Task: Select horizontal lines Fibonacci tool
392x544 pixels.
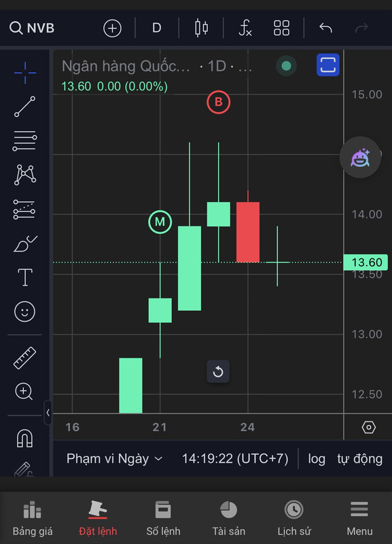Action: [25, 141]
